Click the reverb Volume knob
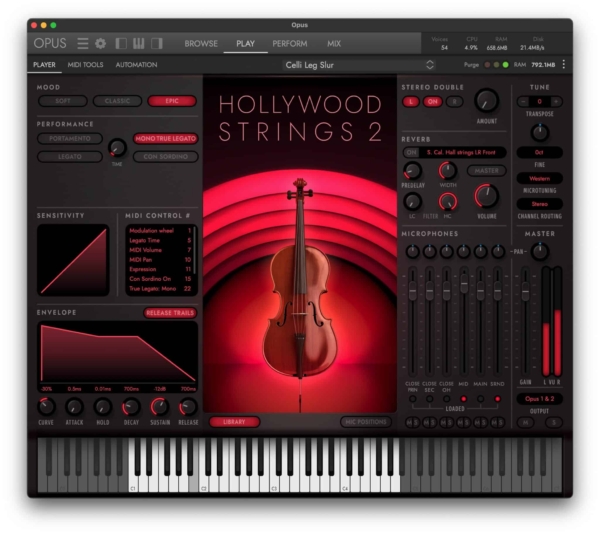This screenshot has height=534, width=600. click(x=486, y=196)
